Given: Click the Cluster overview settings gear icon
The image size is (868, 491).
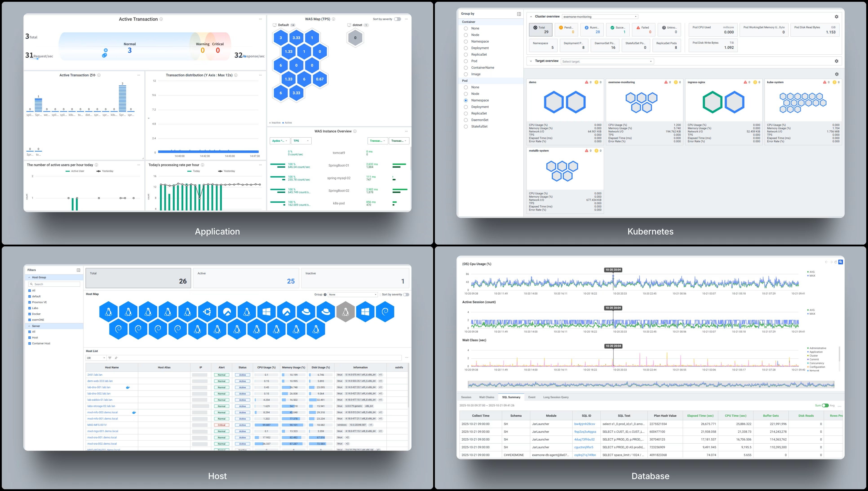Looking at the screenshot, I should pyautogui.click(x=836, y=17).
